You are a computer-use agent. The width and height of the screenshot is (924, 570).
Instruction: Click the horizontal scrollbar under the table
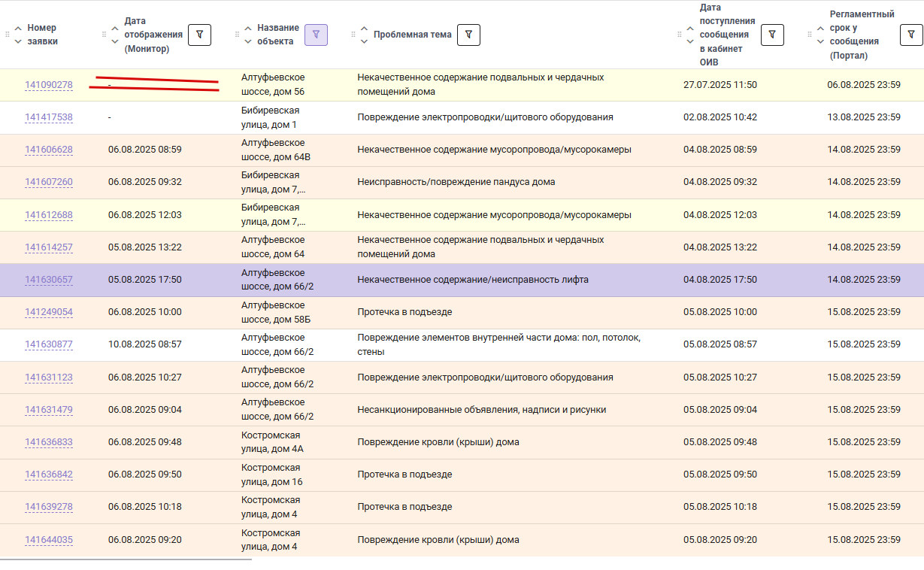point(126,559)
